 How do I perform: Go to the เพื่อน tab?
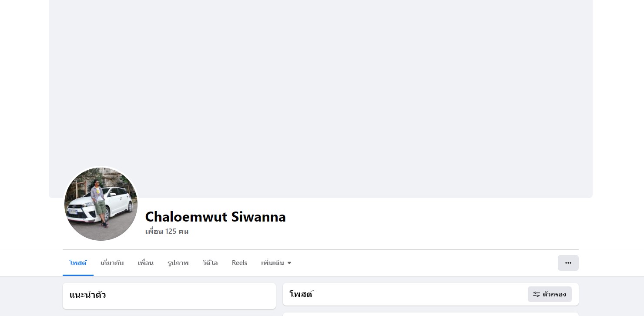[145, 263]
